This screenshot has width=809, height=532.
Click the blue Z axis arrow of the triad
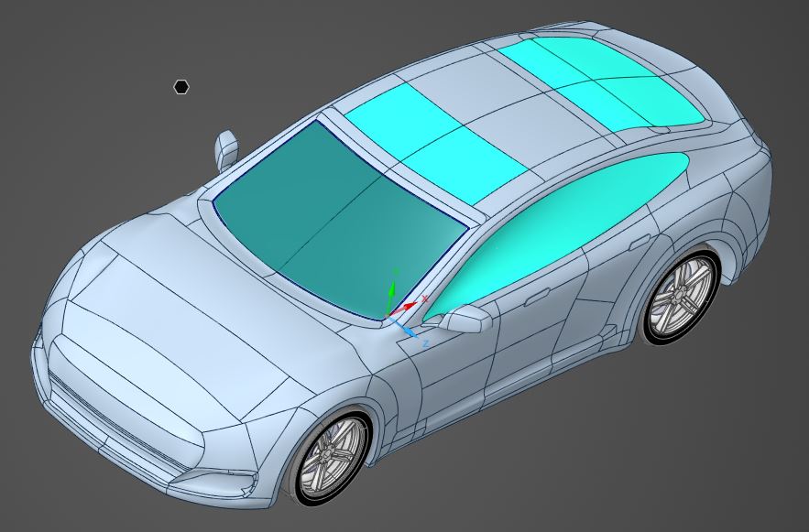pos(410,331)
